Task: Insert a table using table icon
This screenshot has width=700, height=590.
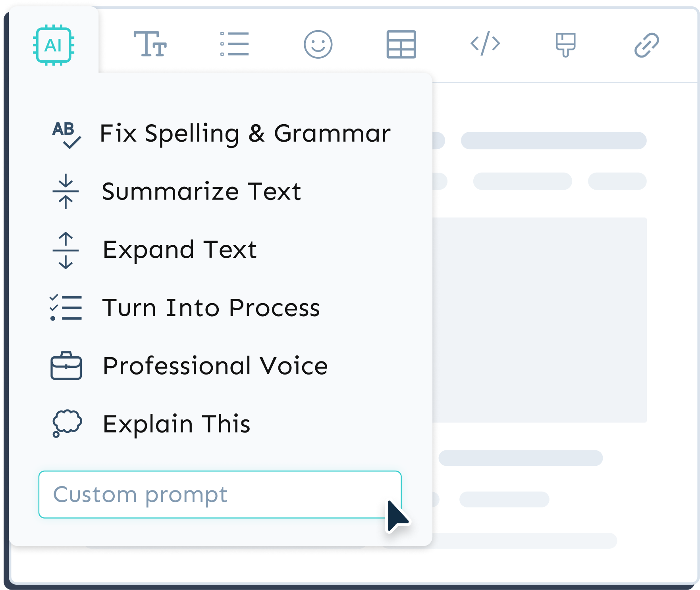Action: click(x=401, y=44)
